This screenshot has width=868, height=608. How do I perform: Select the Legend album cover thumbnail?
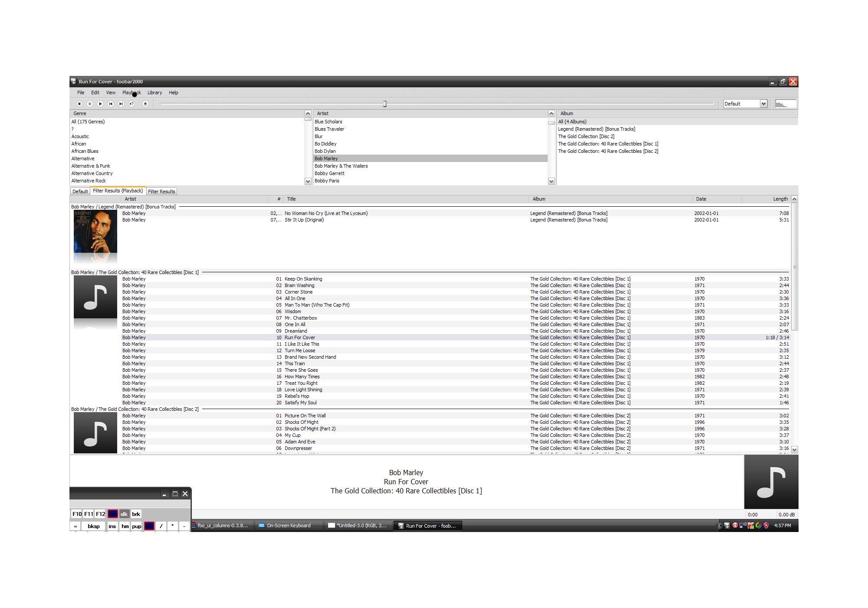95,231
